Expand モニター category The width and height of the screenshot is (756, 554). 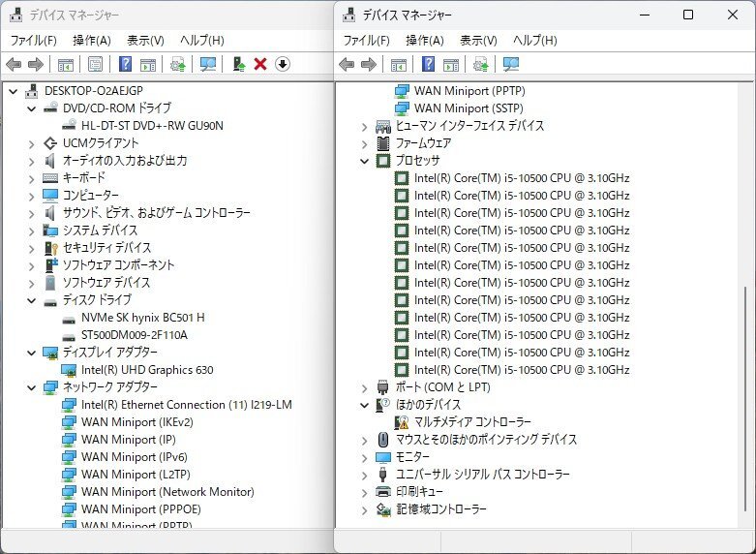pos(365,457)
